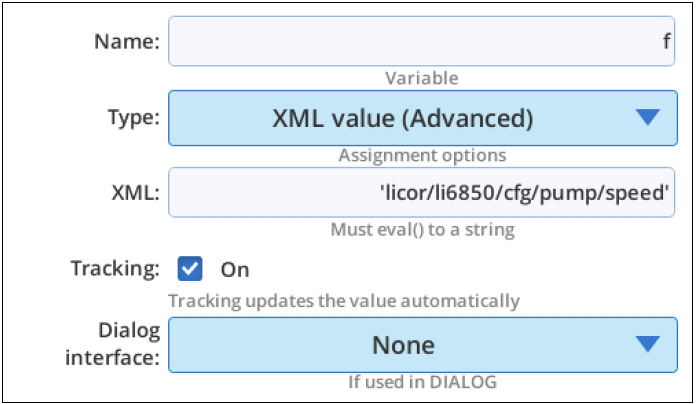
Task: Click the Variable hint under Name field
Action: click(x=422, y=78)
